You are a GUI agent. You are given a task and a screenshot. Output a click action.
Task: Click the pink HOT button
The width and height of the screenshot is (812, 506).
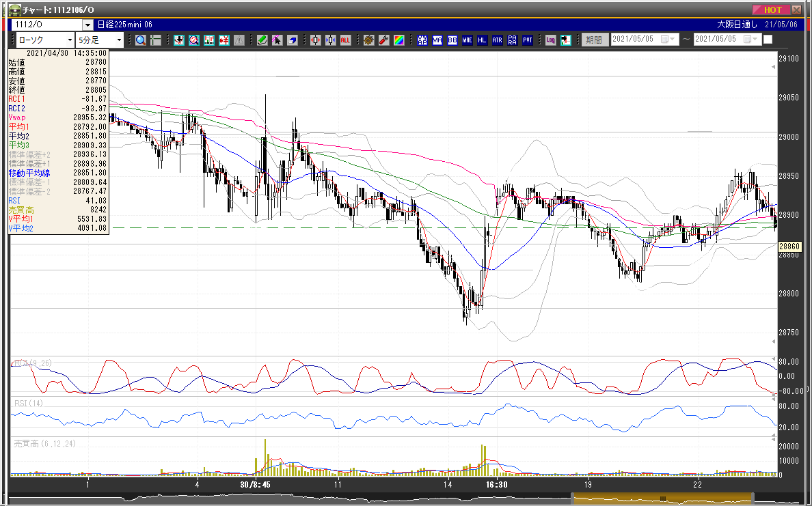(770, 10)
